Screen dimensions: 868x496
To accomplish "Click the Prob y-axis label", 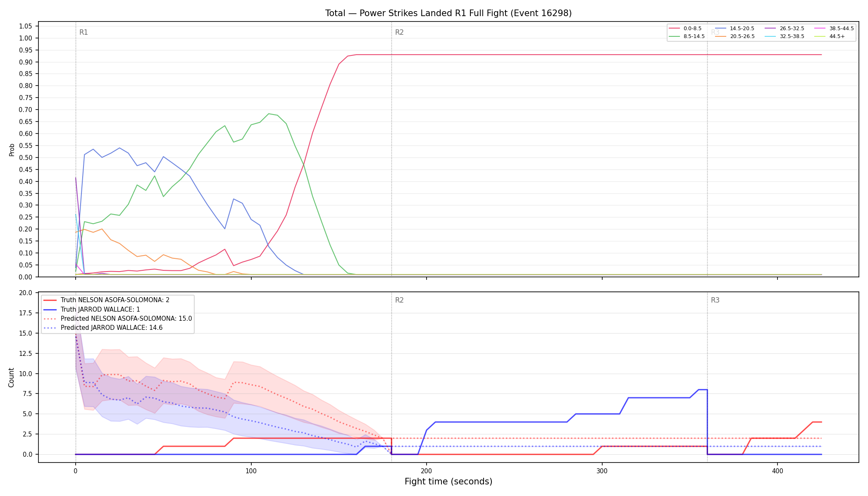I will tap(12, 150).
